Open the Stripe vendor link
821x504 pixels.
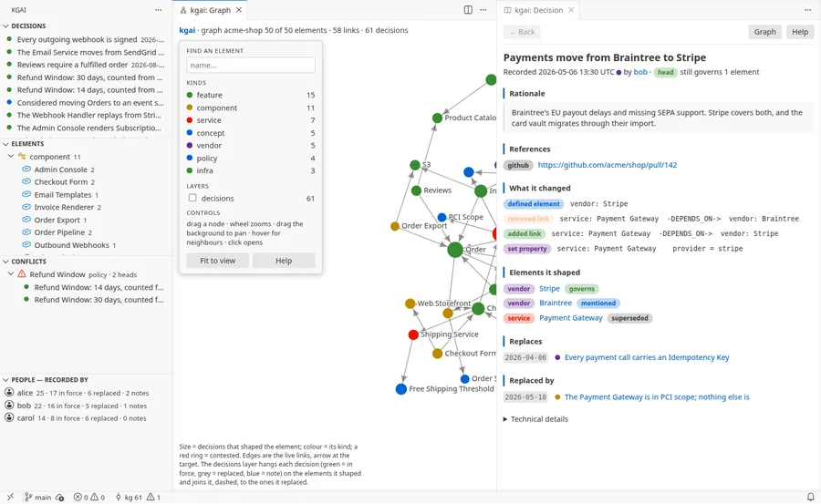pyautogui.click(x=549, y=289)
